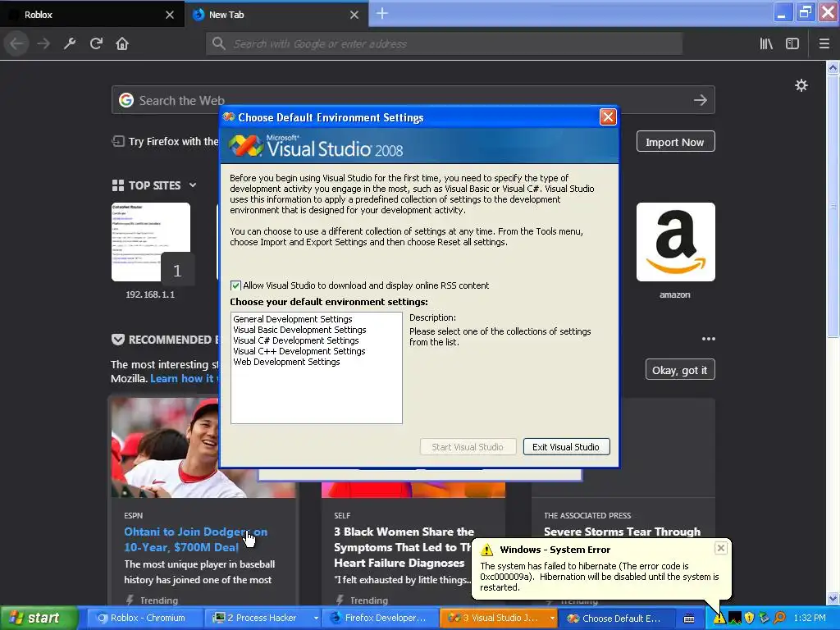Open the on-screen keyboard taskbar icon

pos(689,619)
